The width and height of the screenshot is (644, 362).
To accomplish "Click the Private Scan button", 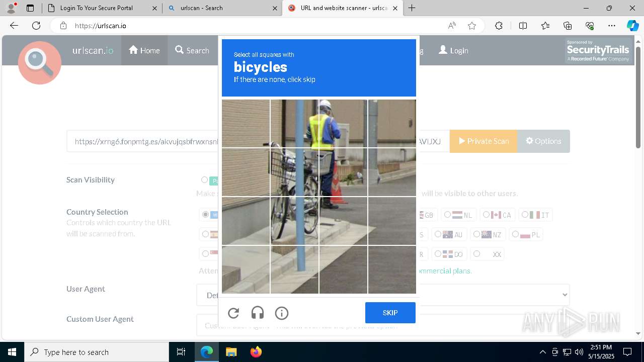I will (484, 141).
